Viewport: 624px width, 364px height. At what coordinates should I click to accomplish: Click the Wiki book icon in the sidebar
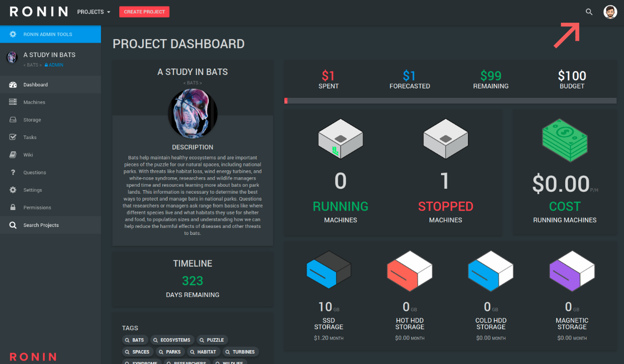(13, 155)
